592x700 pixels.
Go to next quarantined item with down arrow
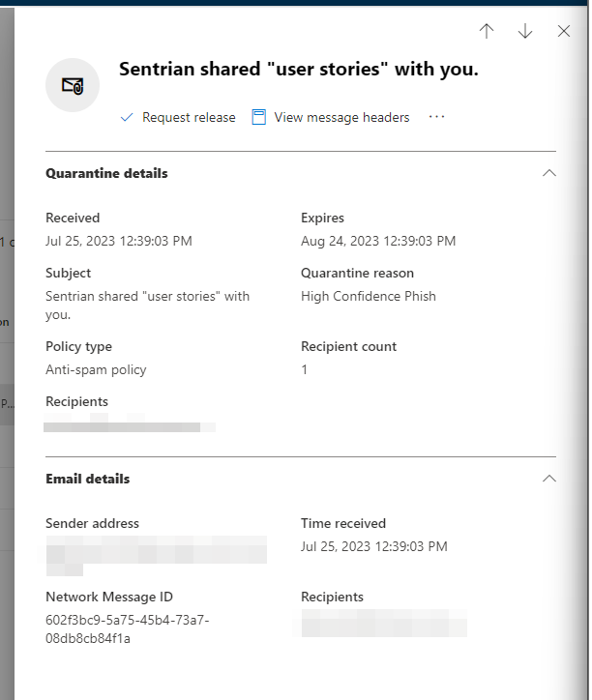point(525,31)
